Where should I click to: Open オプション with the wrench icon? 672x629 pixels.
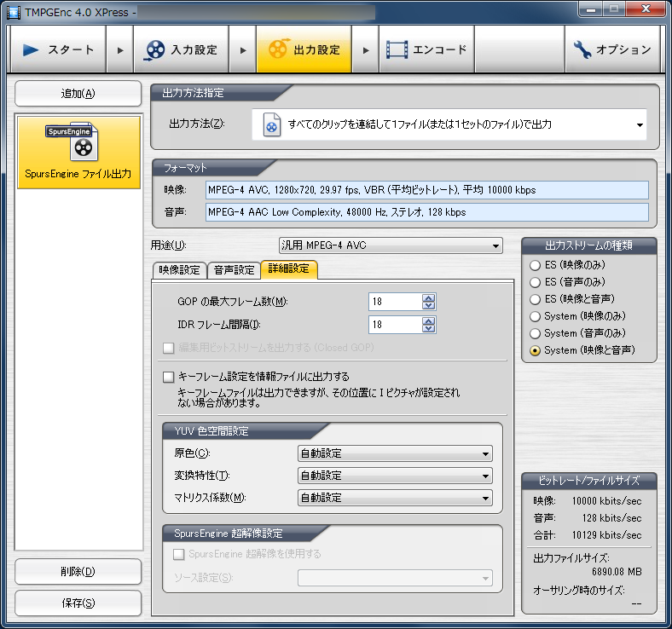tap(612, 49)
